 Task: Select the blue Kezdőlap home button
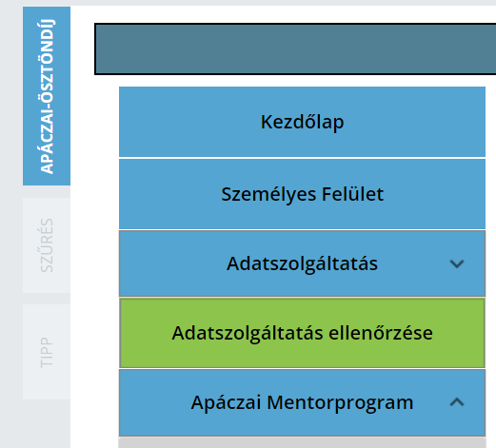(302, 122)
